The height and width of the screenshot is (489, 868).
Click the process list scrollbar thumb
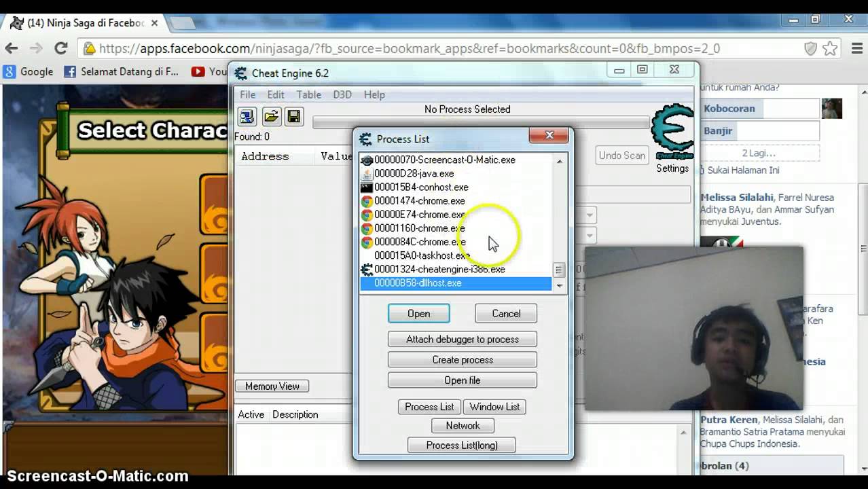[559, 270]
